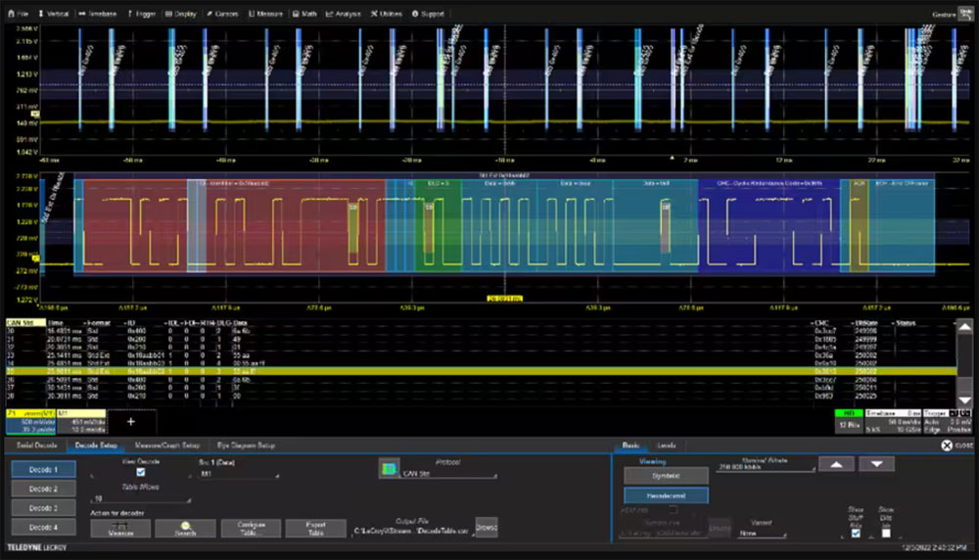Toggle the View Decode checkbox
This screenshot has width=979, height=560.
140,472
